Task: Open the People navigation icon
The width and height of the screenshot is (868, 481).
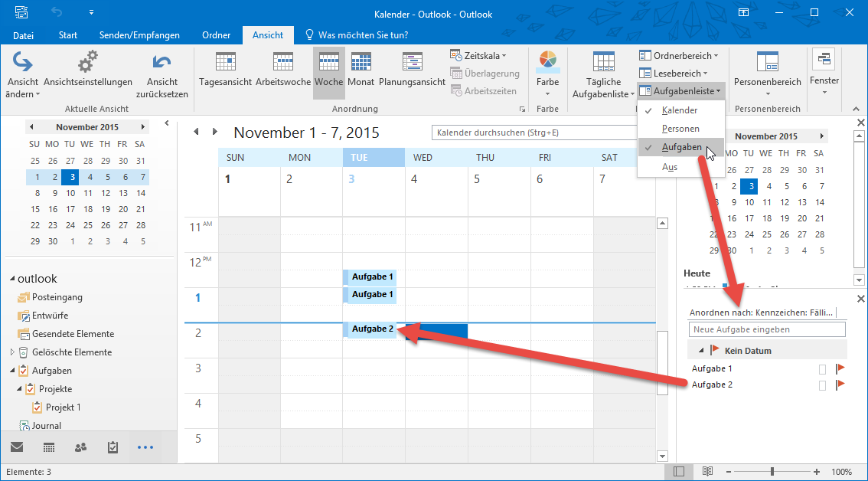Action: point(81,447)
